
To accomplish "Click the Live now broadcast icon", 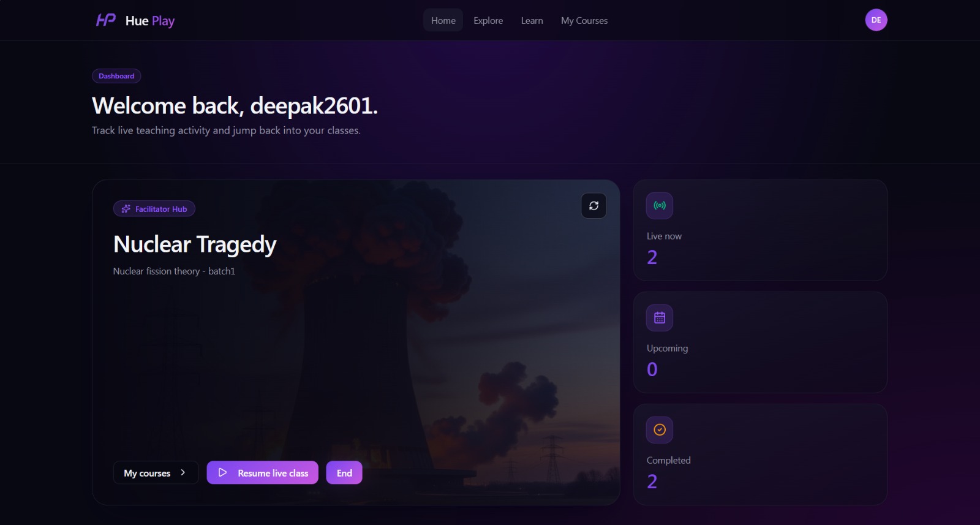I will (660, 206).
